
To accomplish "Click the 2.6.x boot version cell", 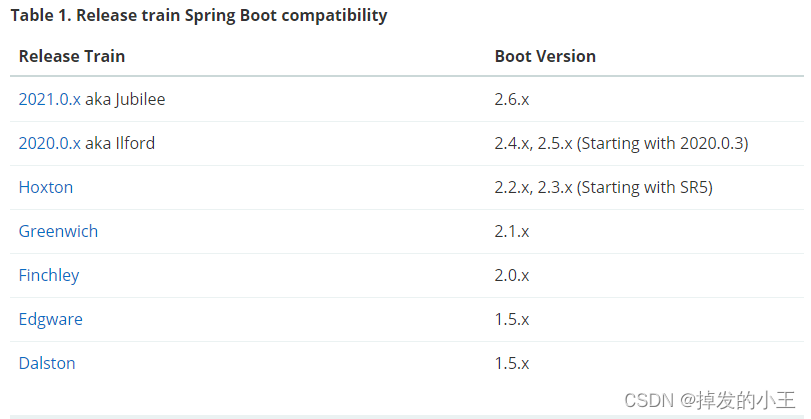I will 512,99.
